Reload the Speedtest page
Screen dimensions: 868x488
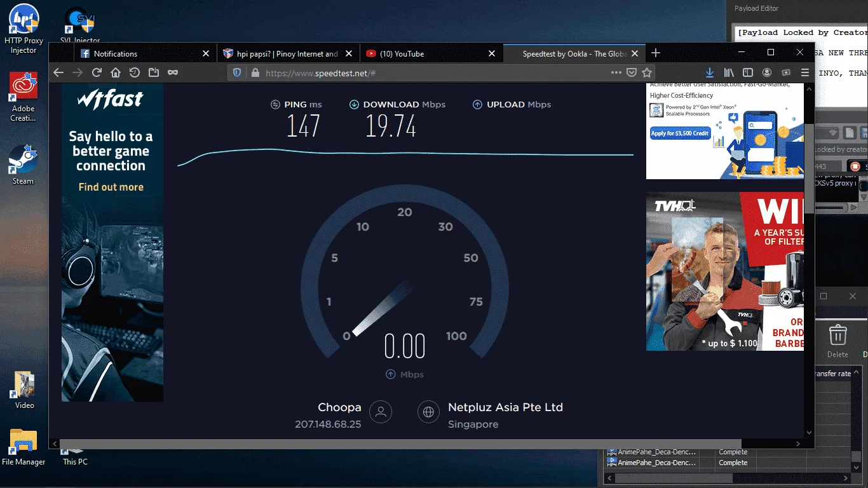coord(97,72)
